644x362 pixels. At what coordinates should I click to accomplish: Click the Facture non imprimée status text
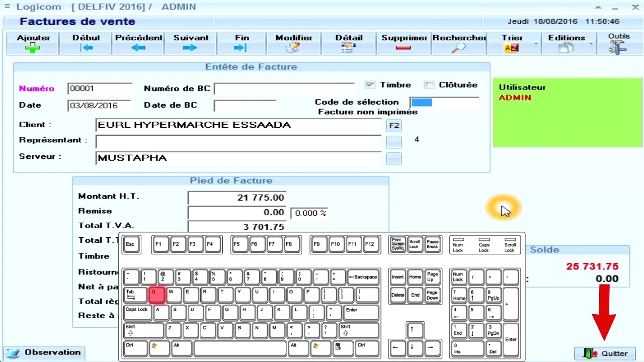pyautogui.click(x=368, y=112)
